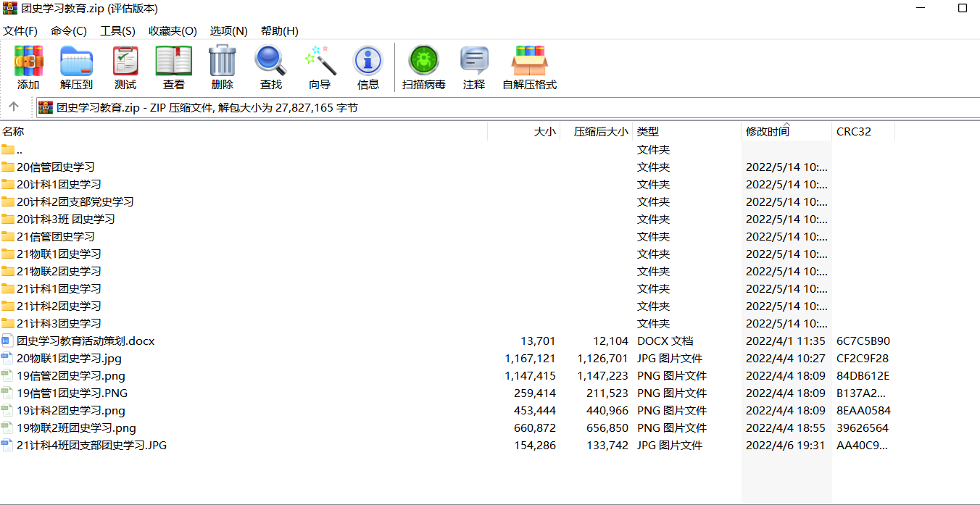The height and width of the screenshot is (505, 980).
Task: Open the Favorites (收藏夹) menu
Action: (x=173, y=31)
